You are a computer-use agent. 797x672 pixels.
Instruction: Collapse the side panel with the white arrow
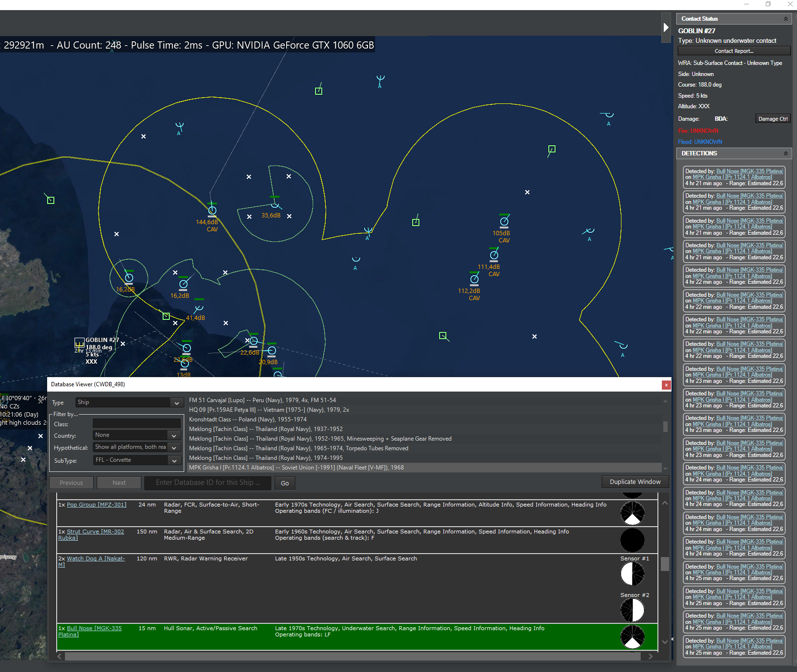tap(666, 27)
